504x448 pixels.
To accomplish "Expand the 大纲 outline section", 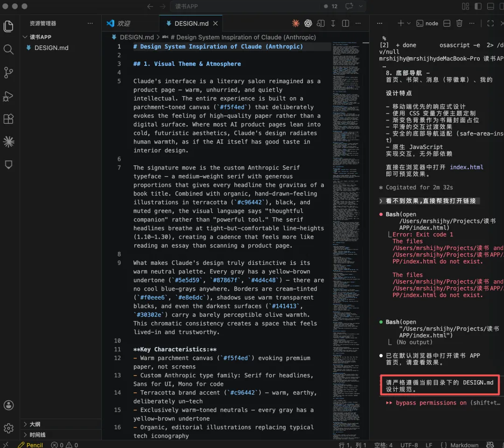I will (x=25, y=424).
